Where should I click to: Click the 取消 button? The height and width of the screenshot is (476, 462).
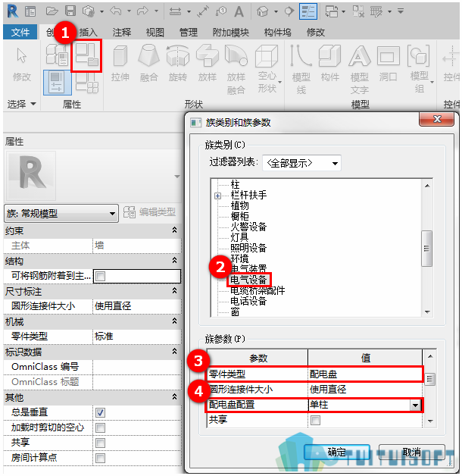(412, 453)
